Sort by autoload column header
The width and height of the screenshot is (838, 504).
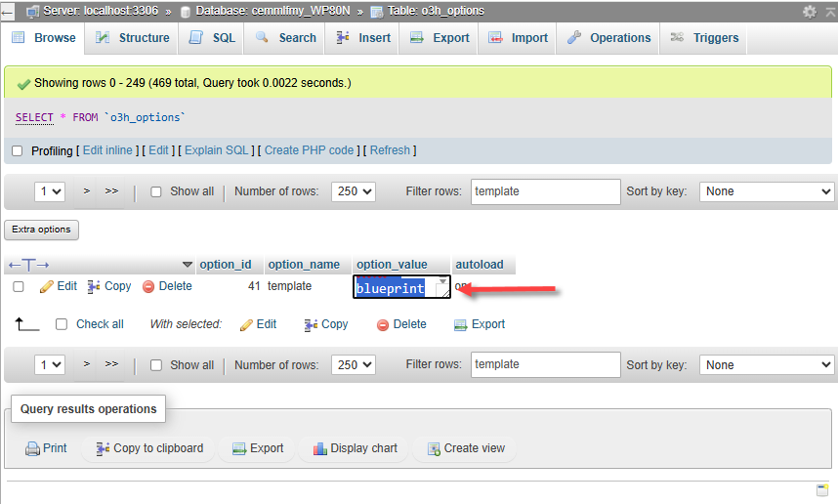click(x=480, y=265)
